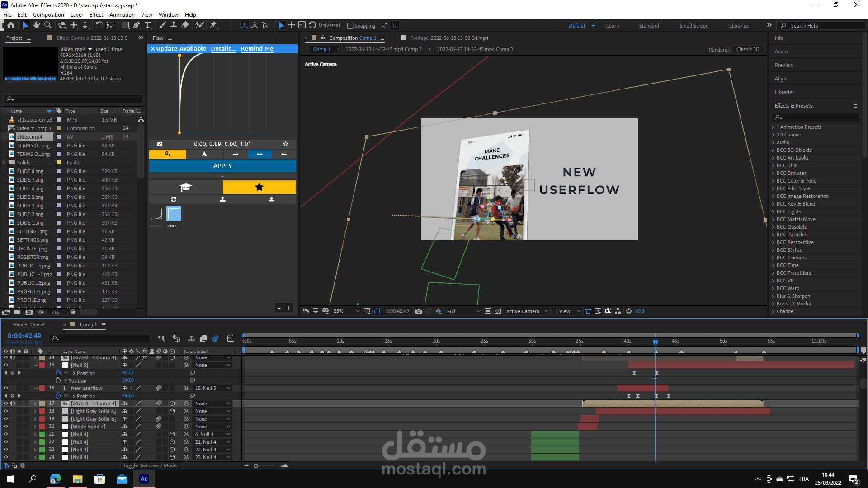Select the Pen tool
868x488 pixels.
tap(137, 25)
